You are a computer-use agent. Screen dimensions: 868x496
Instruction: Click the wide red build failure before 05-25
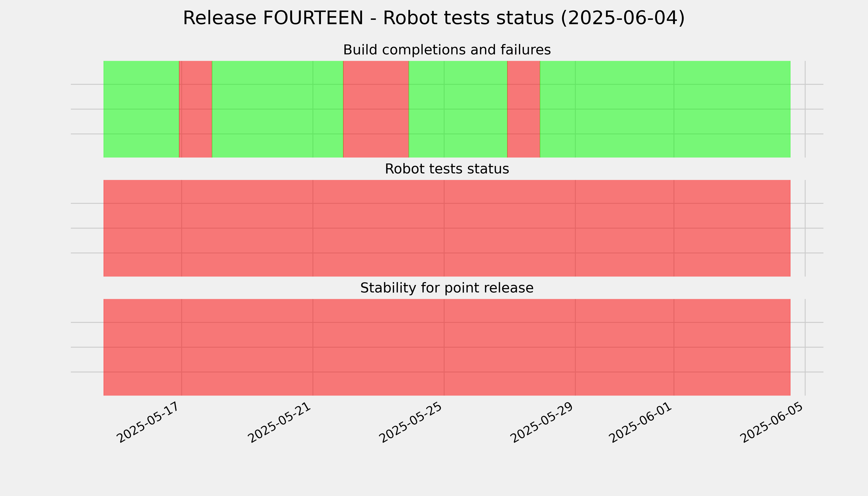pos(376,109)
